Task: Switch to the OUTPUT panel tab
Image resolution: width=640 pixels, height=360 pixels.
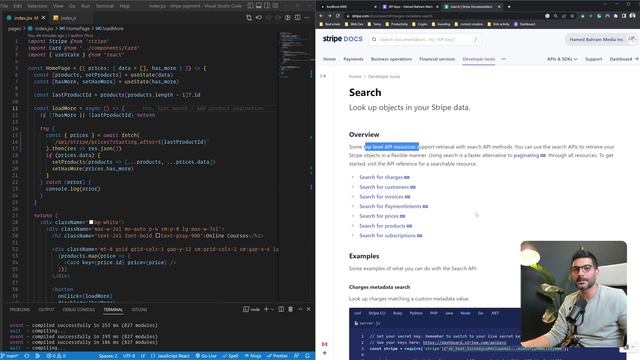Action: 46,310
